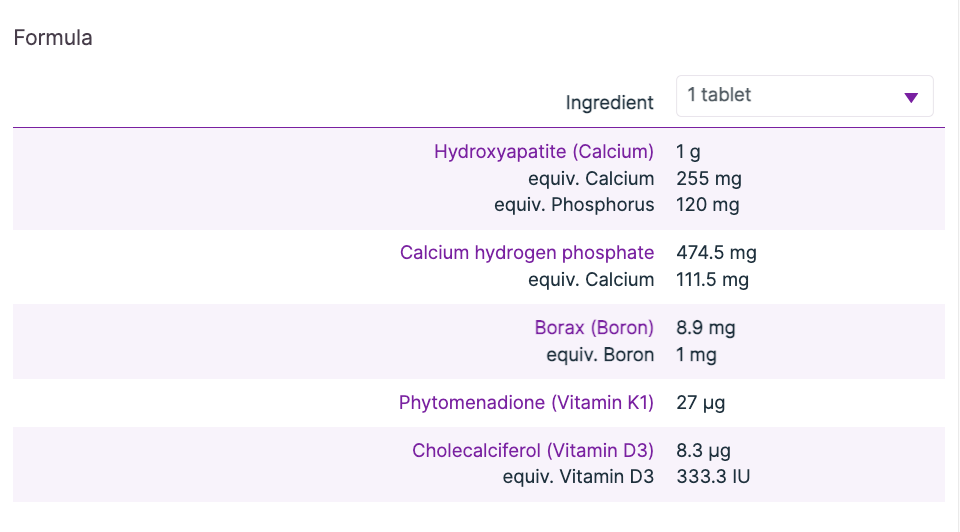
Task: Open the Phytomenadione (Vitamin K1) link
Action: click(x=526, y=403)
